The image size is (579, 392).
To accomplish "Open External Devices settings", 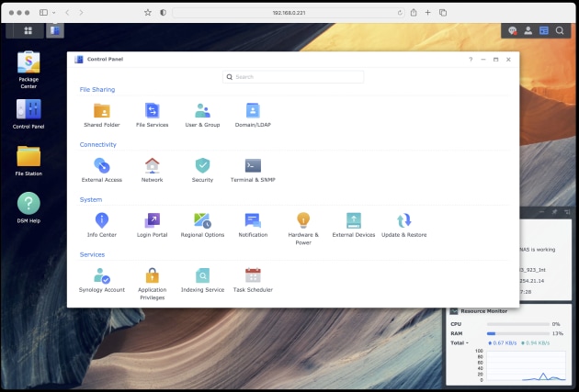I will pos(354,225).
